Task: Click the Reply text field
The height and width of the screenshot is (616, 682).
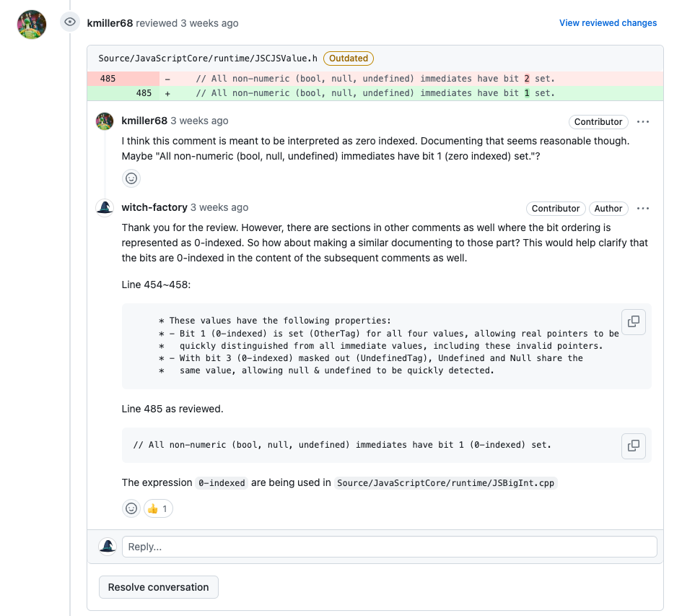Action: (x=389, y=547)
